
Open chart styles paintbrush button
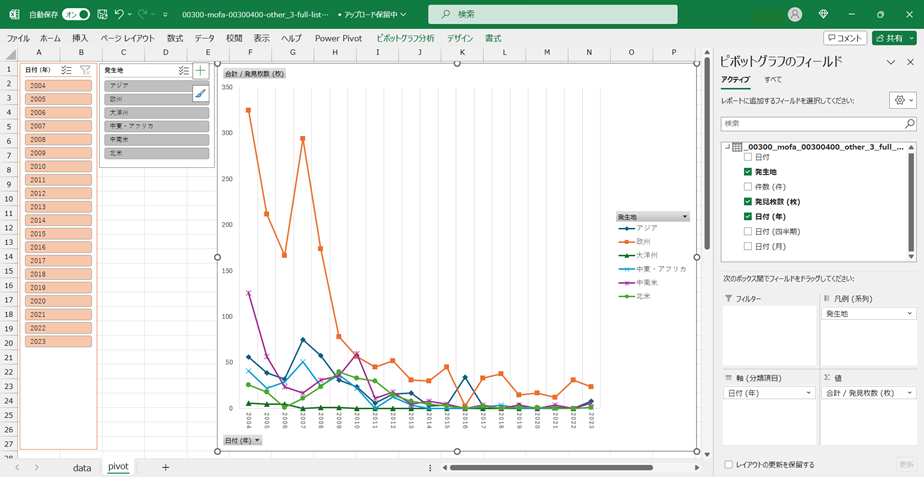click(x=201, y=94)
